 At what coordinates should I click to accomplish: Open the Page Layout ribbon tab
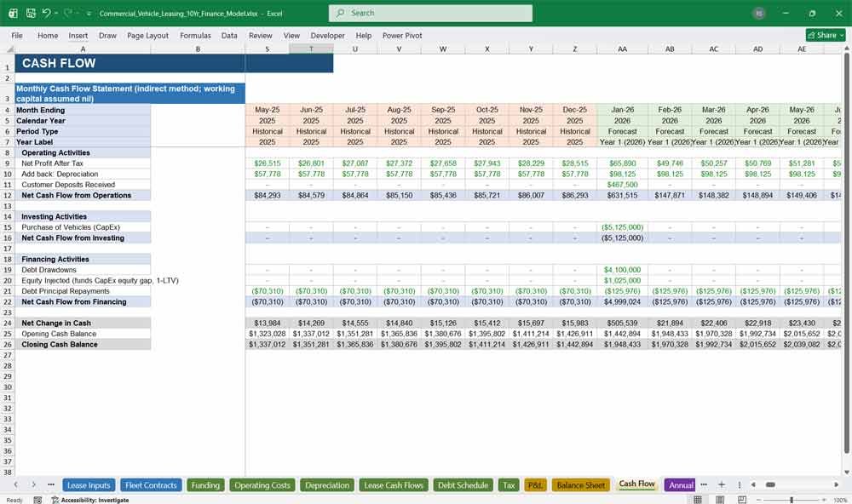147,35
